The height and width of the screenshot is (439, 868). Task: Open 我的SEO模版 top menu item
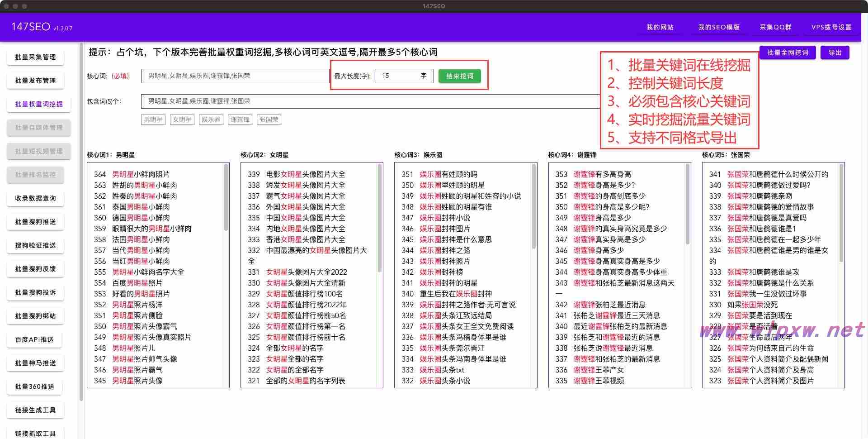(719, 27)
